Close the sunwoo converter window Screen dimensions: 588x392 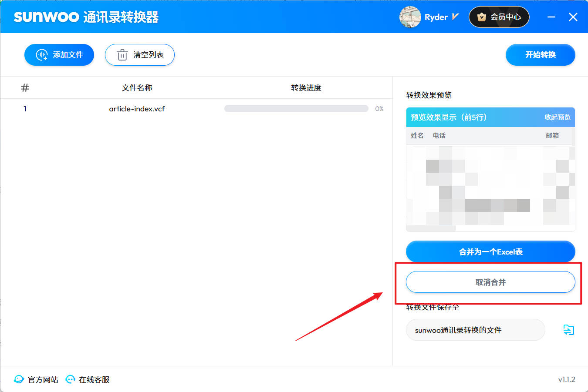click(x=573, y=17)
